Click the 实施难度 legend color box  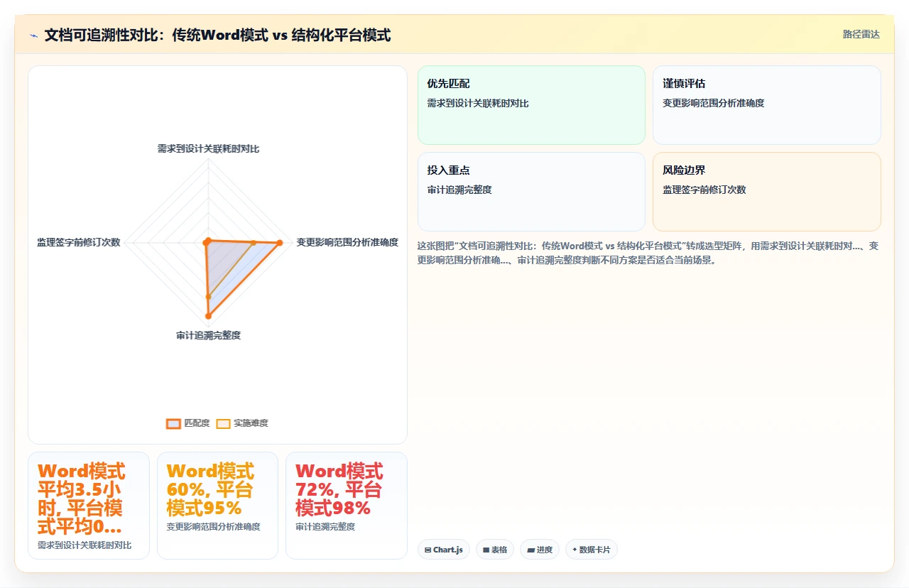(223, 423)
